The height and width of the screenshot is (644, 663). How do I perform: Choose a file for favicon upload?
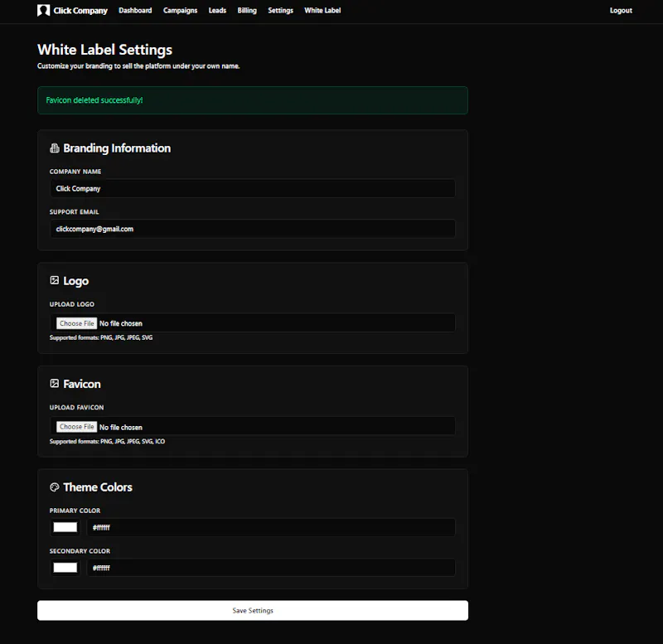tap(76, 427)
